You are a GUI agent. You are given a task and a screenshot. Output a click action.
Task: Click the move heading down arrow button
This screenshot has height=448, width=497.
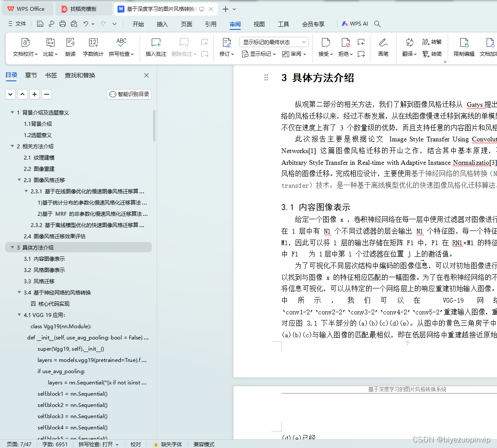[x=10, y=94]
